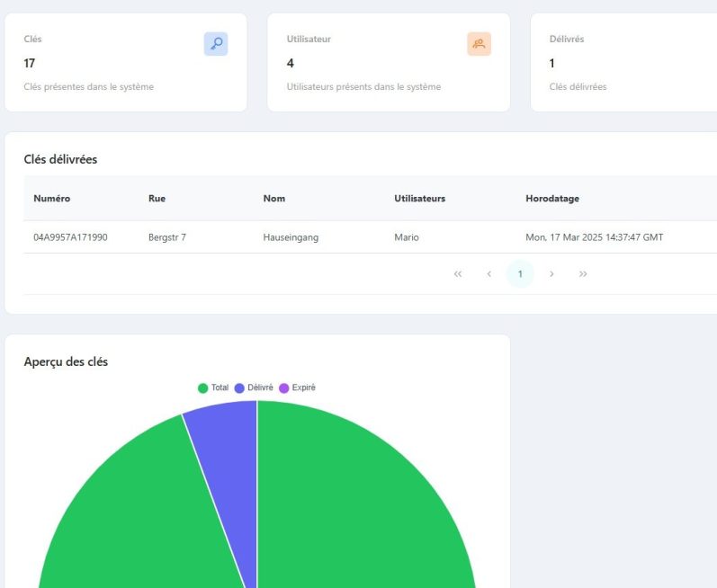
Task: Jump to last page of table
Action: click(x=583, y=273)
